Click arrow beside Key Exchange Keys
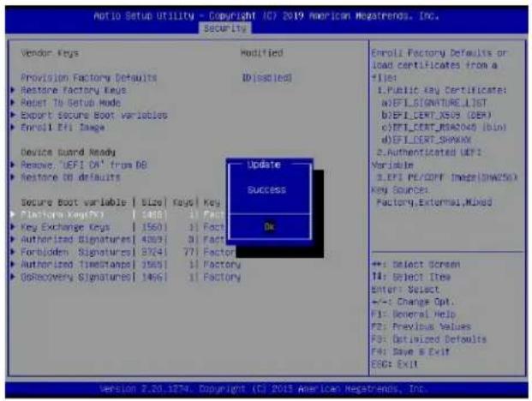532x401 pixels. (13, 226)
